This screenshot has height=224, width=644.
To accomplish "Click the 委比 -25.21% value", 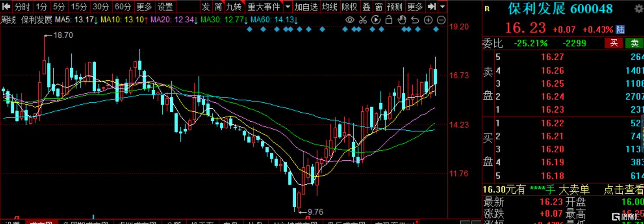I will pos(531,43).
